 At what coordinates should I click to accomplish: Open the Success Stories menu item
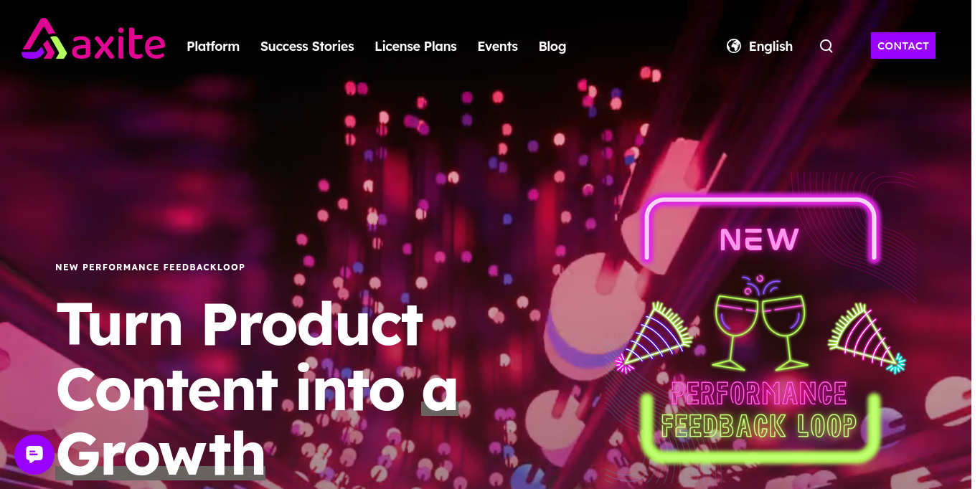pyautogui.click(x=307, y=46)
